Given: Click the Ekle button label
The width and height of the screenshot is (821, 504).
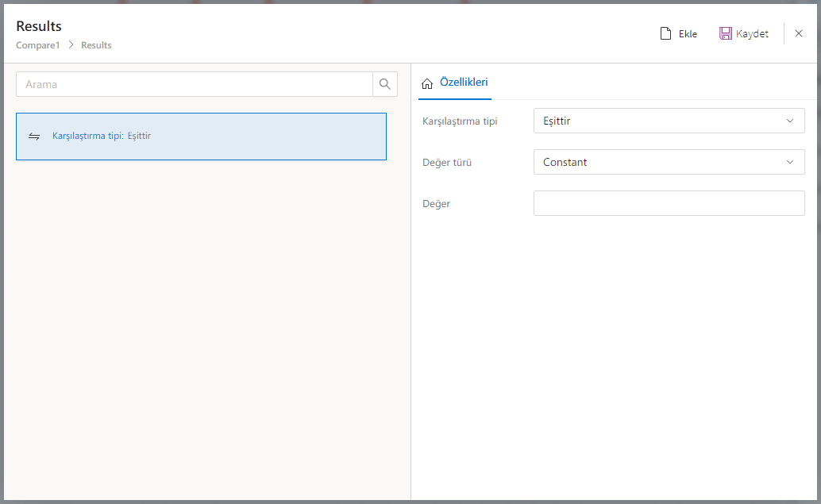Looking at the screenshot, I should [x=688, y=34].
